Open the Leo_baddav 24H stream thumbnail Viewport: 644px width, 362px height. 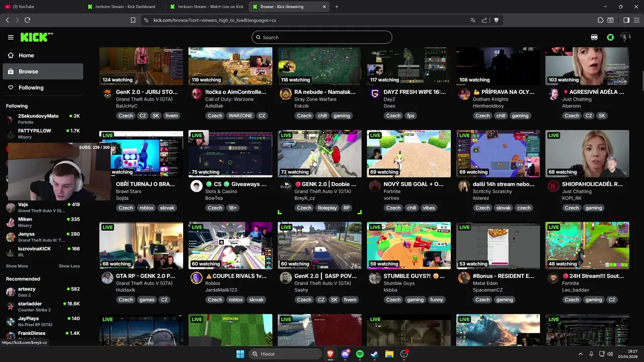(587, 245)
